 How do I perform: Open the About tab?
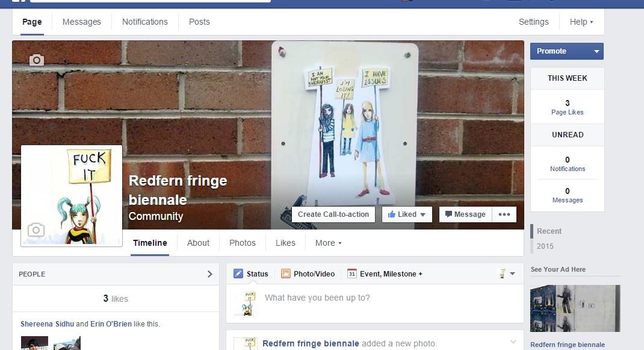coord(198,243)
